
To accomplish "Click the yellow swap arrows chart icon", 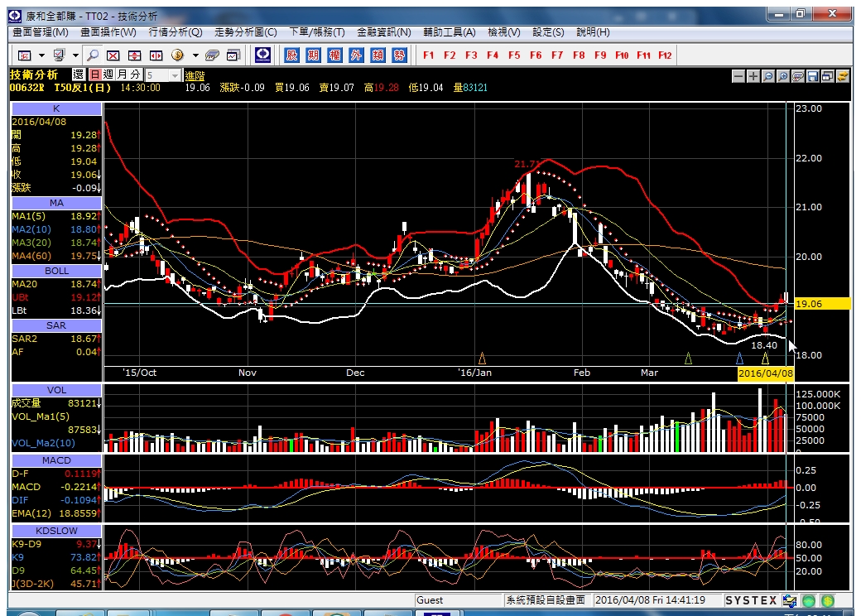I will (842, 76).
